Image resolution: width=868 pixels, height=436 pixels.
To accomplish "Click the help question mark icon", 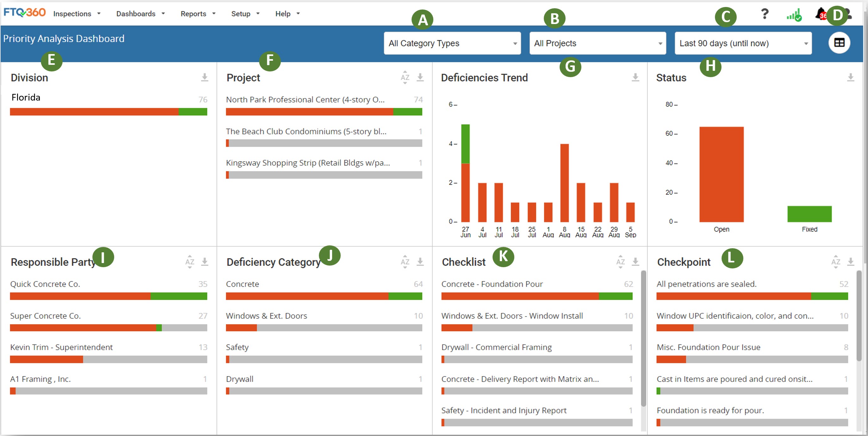I will pyautogui.click(x=765, y=14).
